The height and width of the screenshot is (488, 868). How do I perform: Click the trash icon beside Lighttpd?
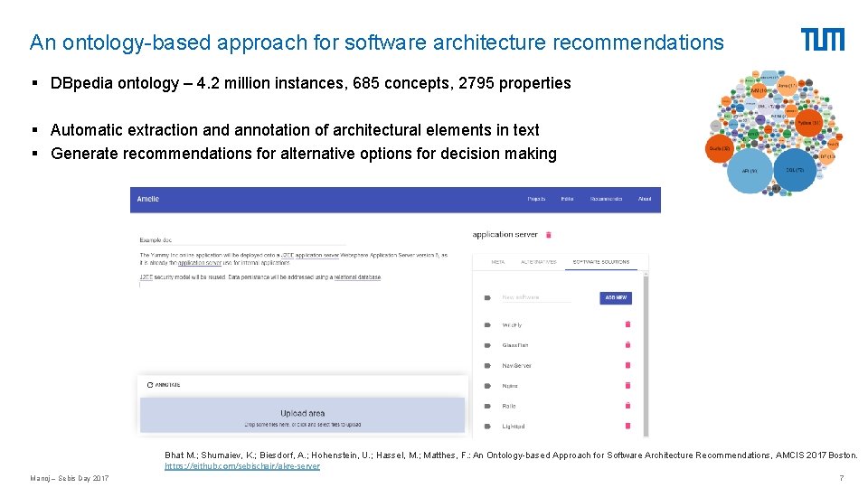pyautogui.click(x=627, y=426)
